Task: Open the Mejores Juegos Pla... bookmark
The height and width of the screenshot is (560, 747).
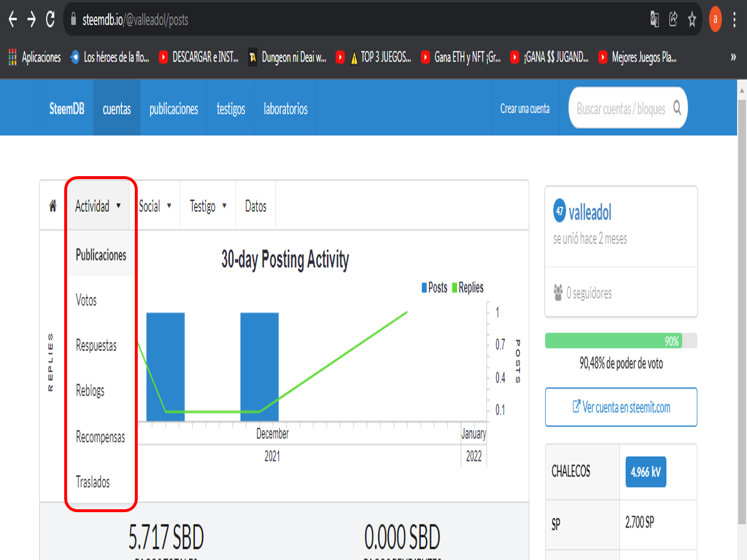Action: point(638,57)
